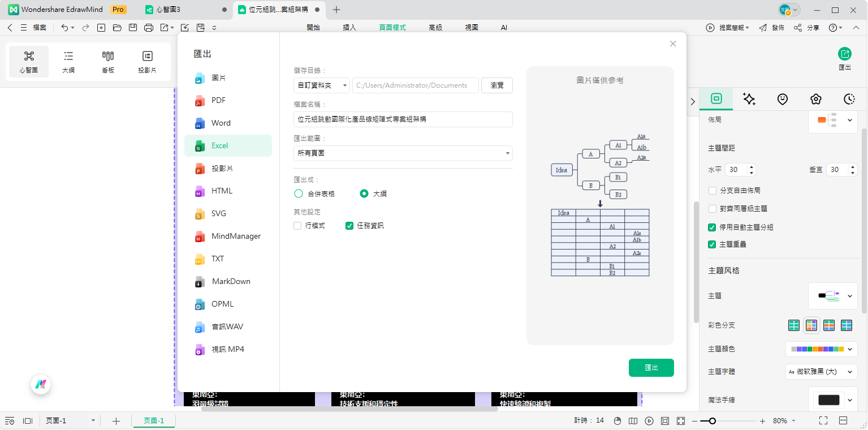Viewport: 868px width, 430px height.
Task: Switch to 投影片 (Slides) mode
Action: [146, 61]
